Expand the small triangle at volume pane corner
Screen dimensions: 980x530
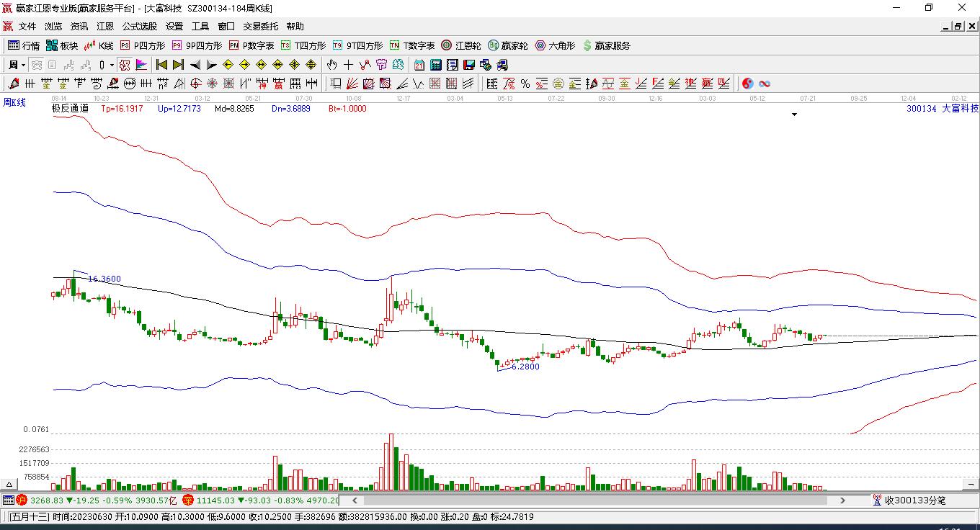(x=10, y=485)
